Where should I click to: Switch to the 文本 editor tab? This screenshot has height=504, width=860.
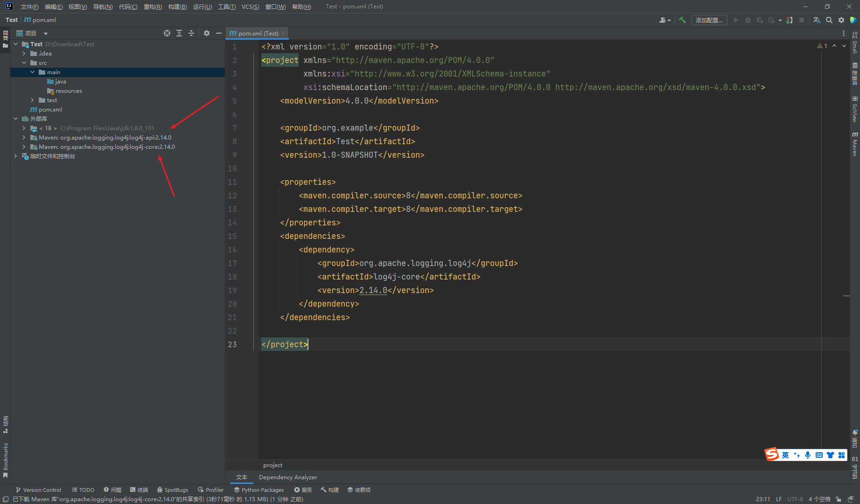tap(241, 477)
